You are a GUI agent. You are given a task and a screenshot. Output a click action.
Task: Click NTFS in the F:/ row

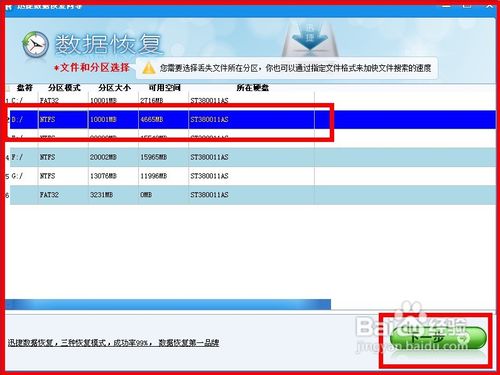47,157
